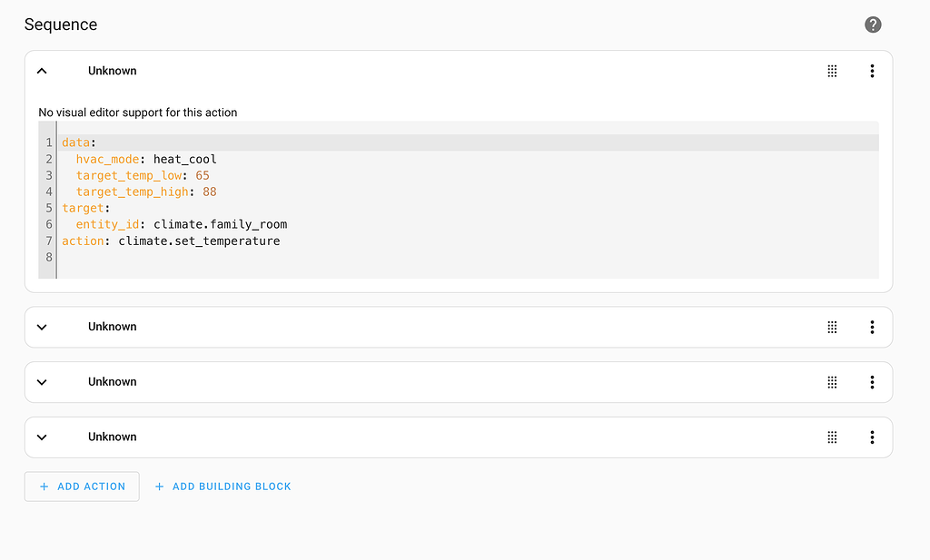Click the Add Building Block button
This screenshot has height=560, width=930.
tap(223, 486)
